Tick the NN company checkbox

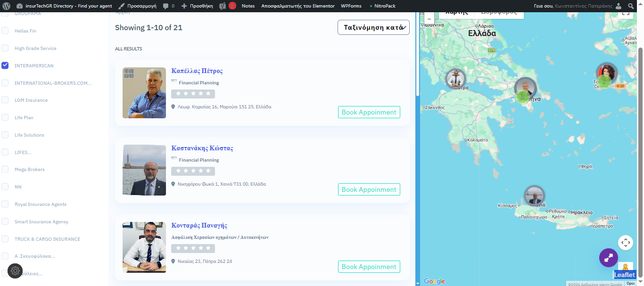(5, 187)
